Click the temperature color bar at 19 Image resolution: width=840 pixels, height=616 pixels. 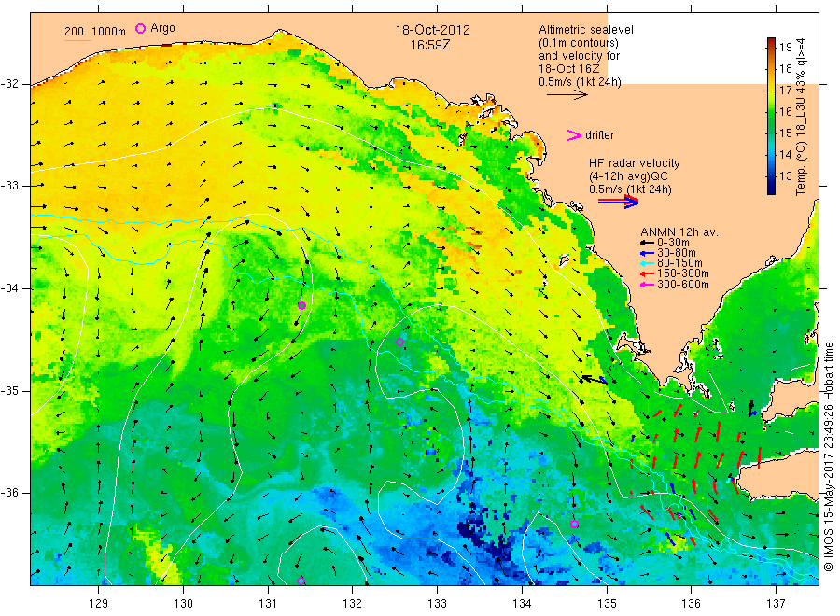[x=771, y=48]
